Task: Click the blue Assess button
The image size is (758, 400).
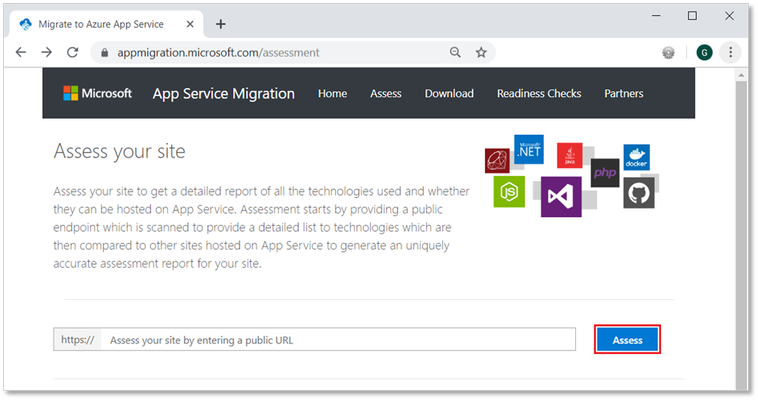Action: (627, 340)
